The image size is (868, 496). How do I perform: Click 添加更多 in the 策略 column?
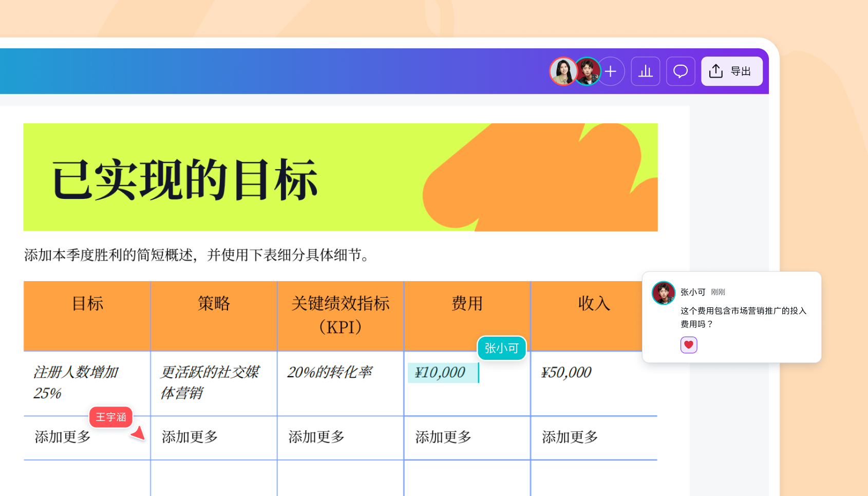190,437
